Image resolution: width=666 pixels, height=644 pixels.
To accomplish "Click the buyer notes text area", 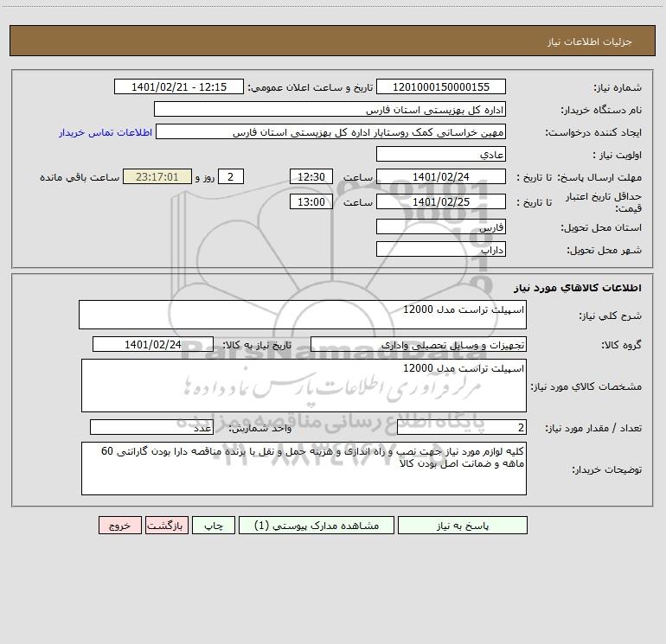I will point(304,469).
